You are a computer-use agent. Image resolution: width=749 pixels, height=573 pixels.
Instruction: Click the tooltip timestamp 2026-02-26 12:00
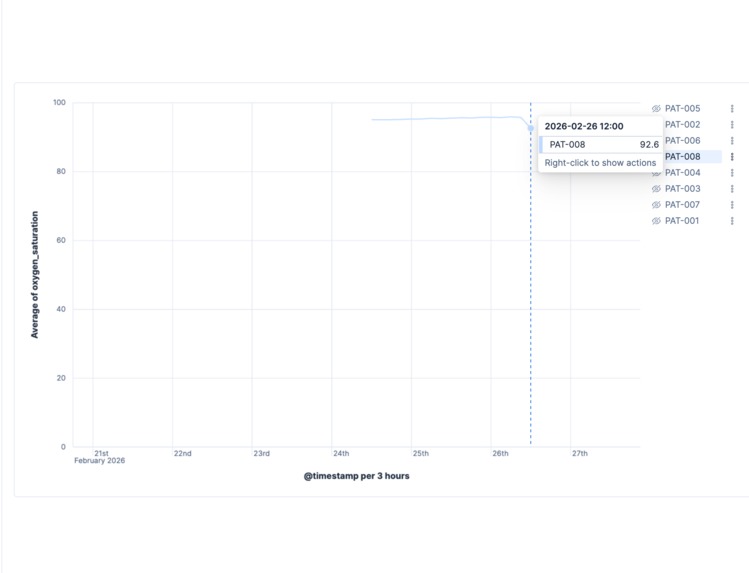point(584,127)
